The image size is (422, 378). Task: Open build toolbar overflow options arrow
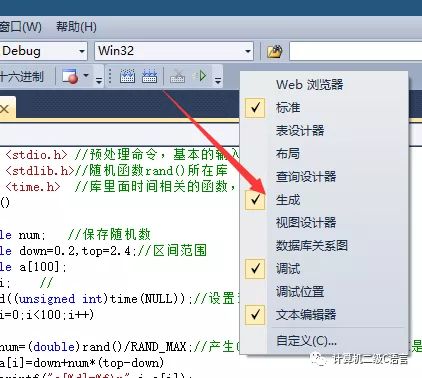pos(218,80)
